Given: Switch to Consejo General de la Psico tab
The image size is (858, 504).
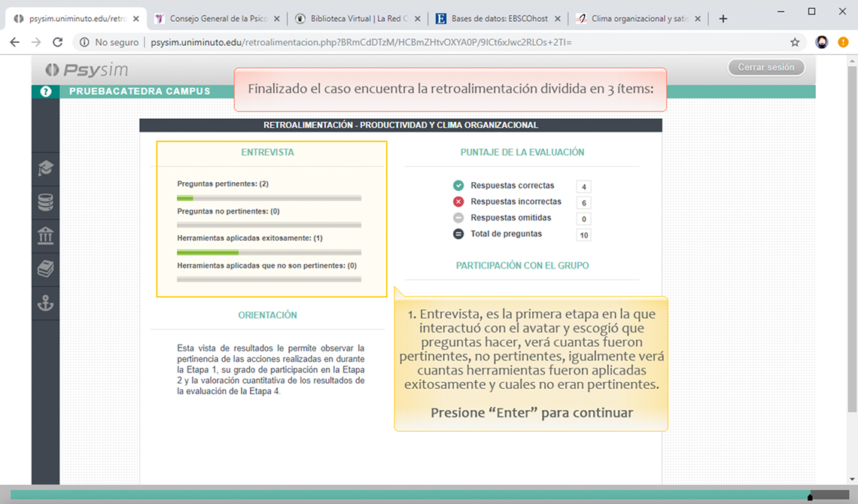Looking at the screenshot, I should (218, 19).
